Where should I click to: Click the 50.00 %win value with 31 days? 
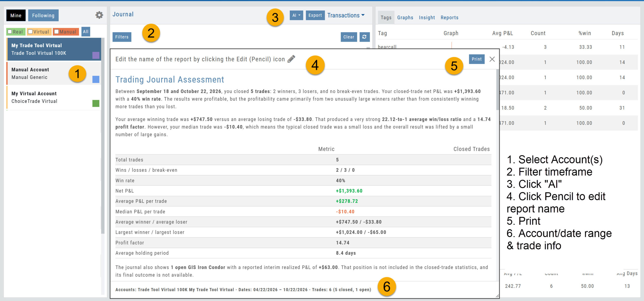pyautogui.click(x=586, y=108)
